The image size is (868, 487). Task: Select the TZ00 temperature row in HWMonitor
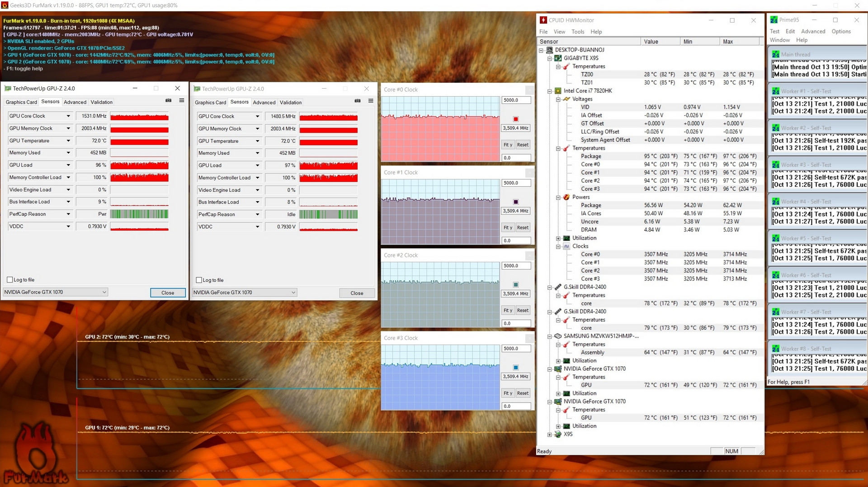[649, 75]
